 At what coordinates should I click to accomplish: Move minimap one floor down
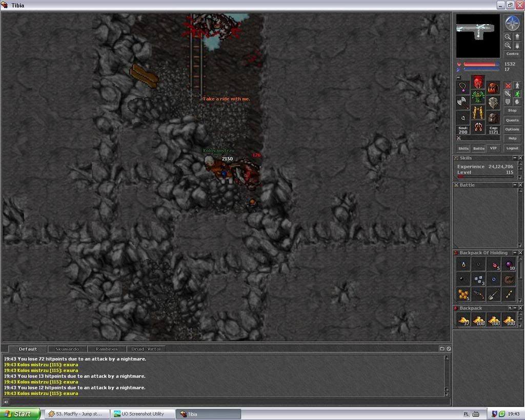click(x=517, y=46)
